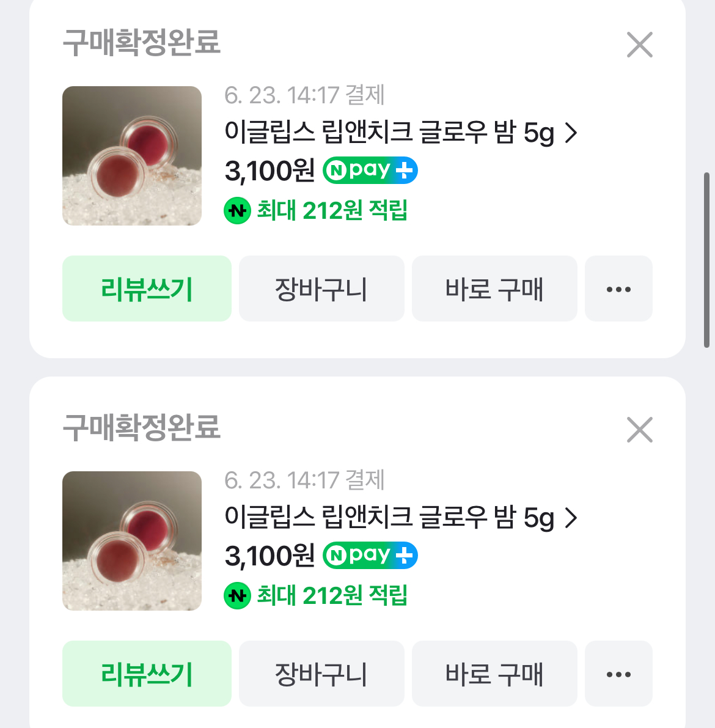715x728 pixels.
Task: Open more options (⋯) on first order
Action: 618,289
